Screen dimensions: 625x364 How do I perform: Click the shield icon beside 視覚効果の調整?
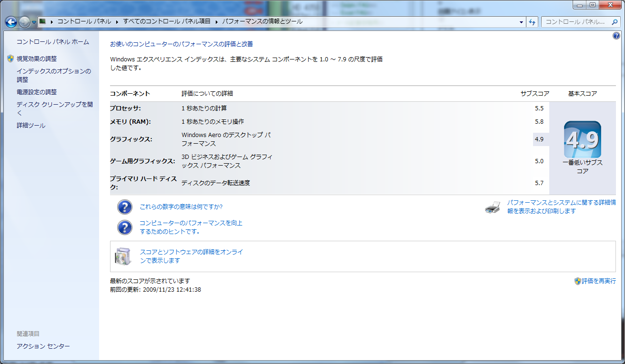point(10,59)
